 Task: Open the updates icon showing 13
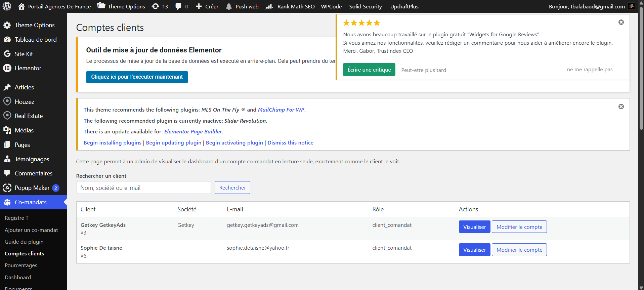[x=156, y=6]
